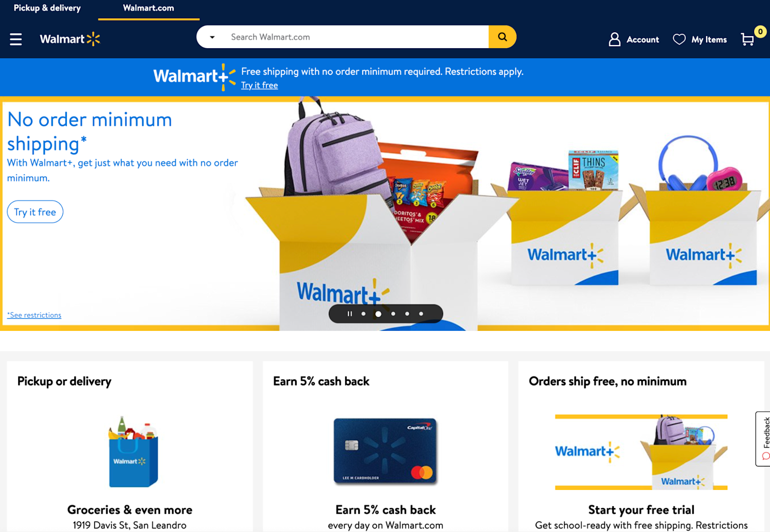Open the See restrictions link
Viewport: 770px width, 532px height.
[x=34, y=315]
